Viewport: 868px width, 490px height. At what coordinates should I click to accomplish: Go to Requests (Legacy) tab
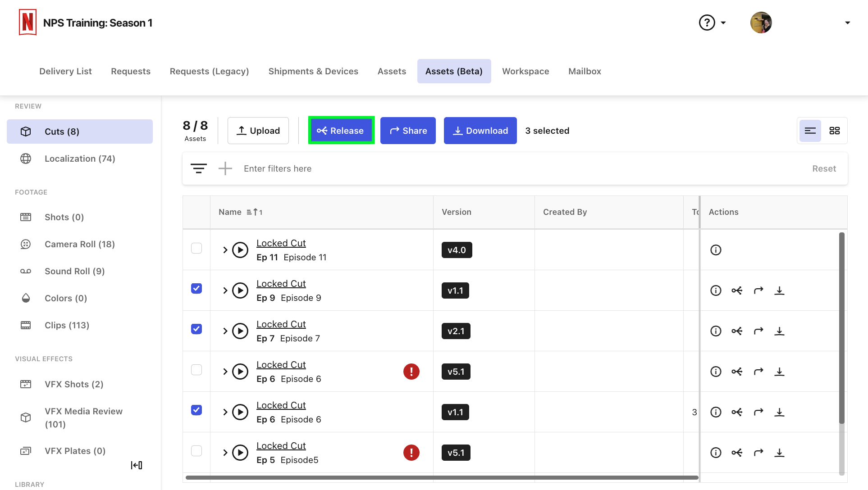(x=209, y=71)
